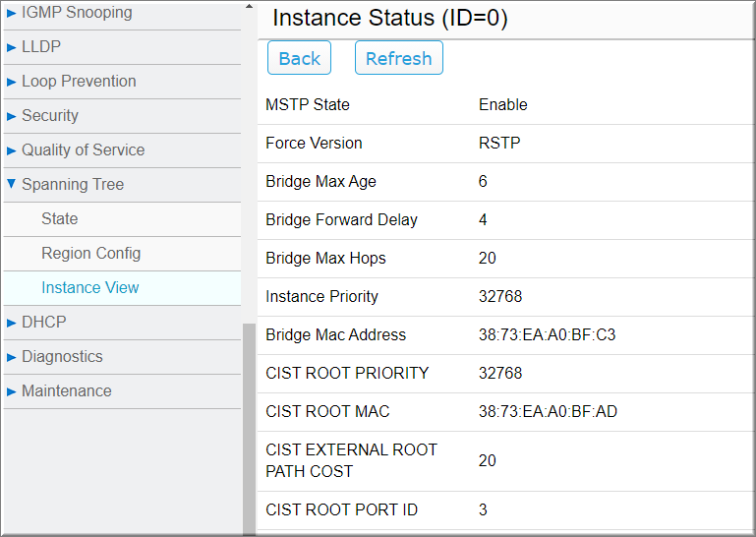Expand the Quality of Service arrow
Image resolution: width=756 pixels, height=537 pixels.
(11, 150)
